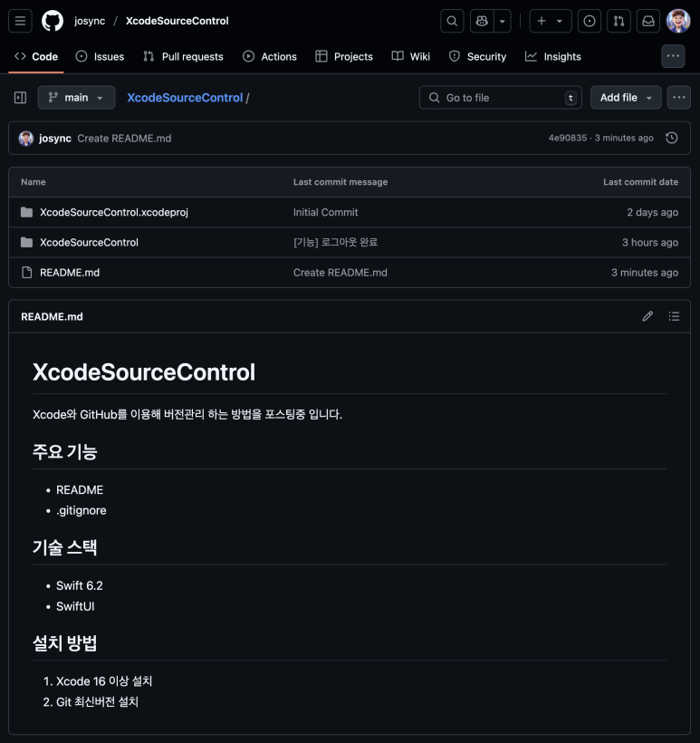Open the Security tab
The height and width of the screenshot is (743, 700).
[x=478, y=56]
